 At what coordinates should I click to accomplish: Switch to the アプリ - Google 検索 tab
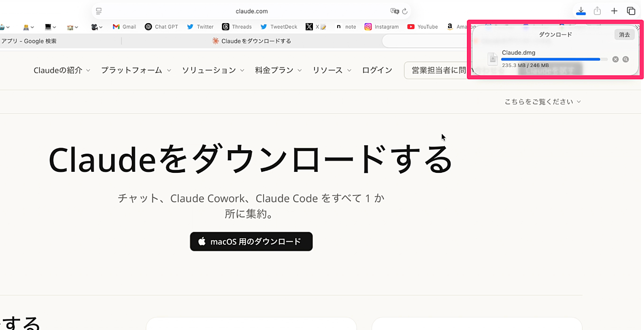pos(29,41)
